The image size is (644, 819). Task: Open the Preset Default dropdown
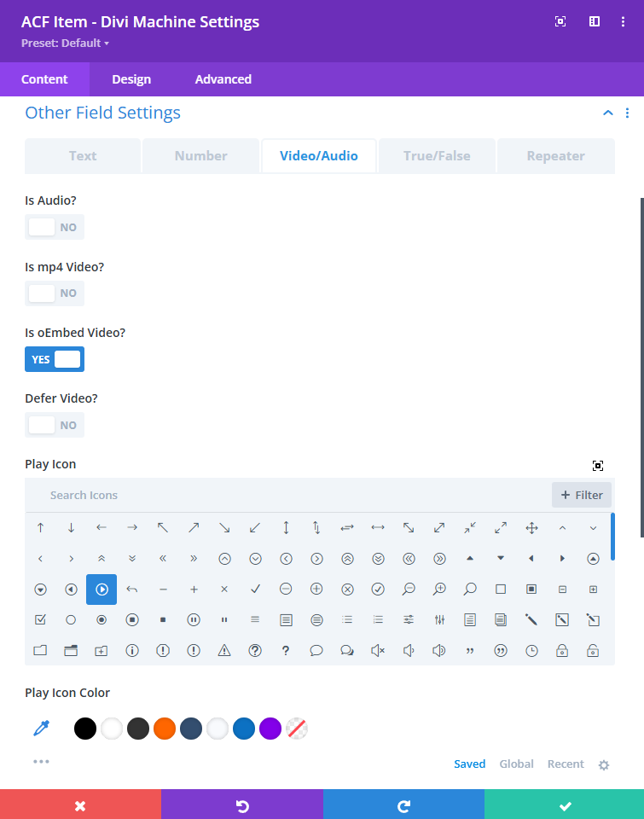tap(66, 44)
